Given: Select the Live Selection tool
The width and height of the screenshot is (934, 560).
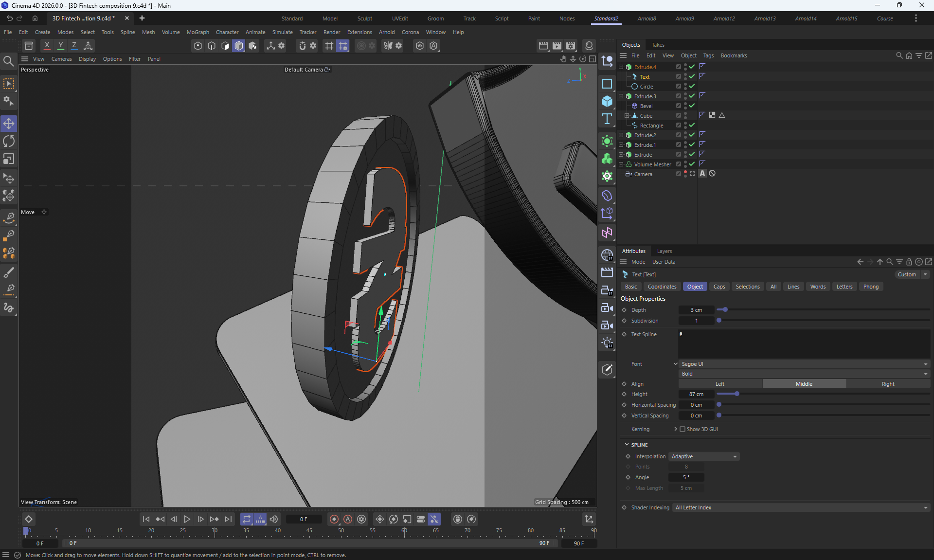Looking at the screenshot, I should [9, 84].
